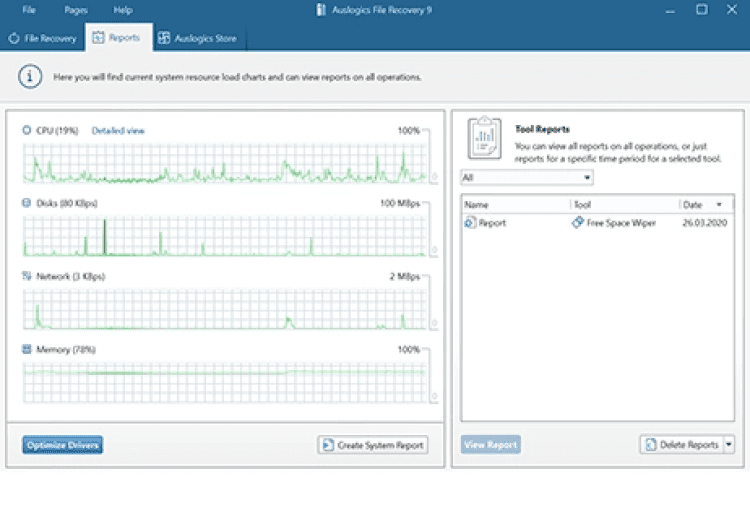Click the File Recovery tab icon

tap(14, 38)
